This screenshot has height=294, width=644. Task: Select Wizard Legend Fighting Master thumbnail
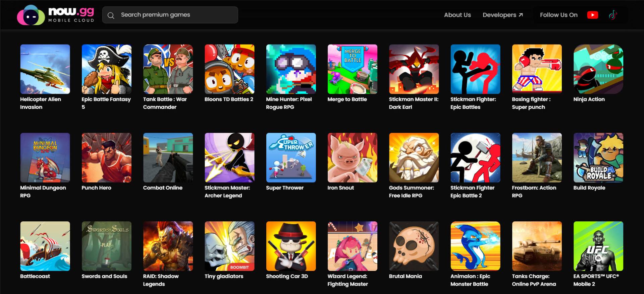[353, 246]
